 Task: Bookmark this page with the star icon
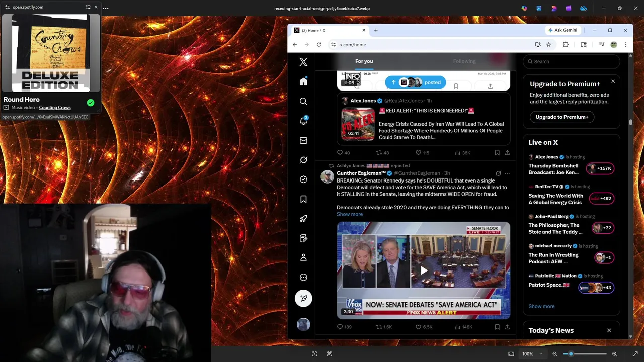(549, 45)
